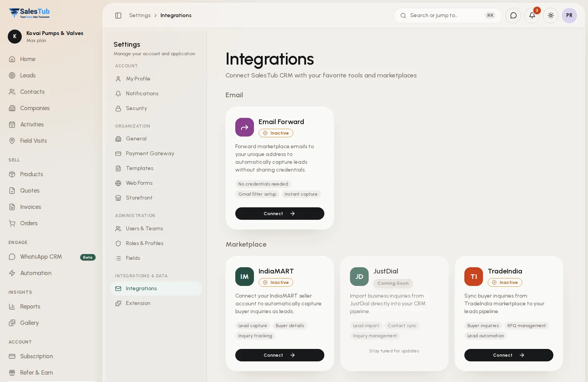This screenshot has width=588, height=382.
Task: Navigate to Contacts page
Action: click(51, 92)
